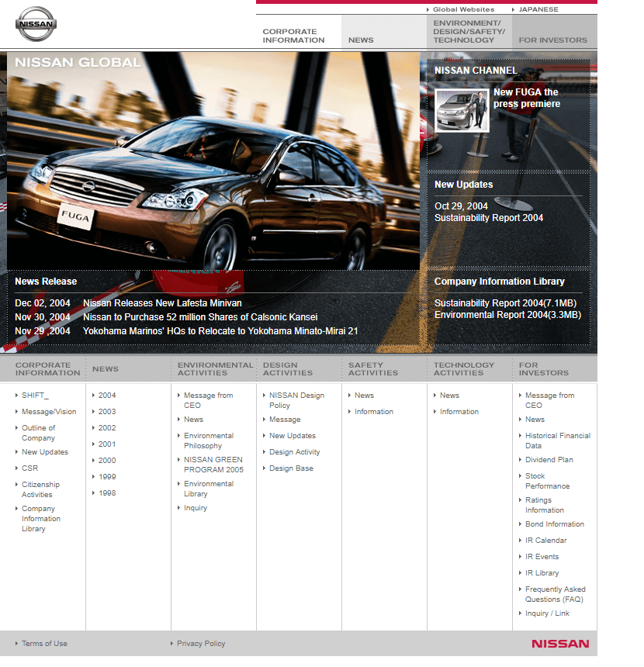Open New Updates under Corporate Information
The width and height of the screenshot is (644, 667).
[45, 451]
